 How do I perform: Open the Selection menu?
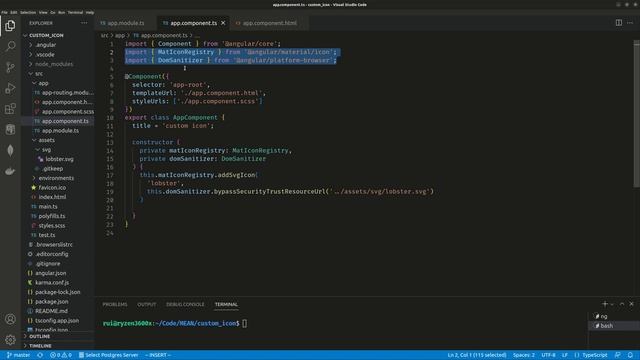28,13
